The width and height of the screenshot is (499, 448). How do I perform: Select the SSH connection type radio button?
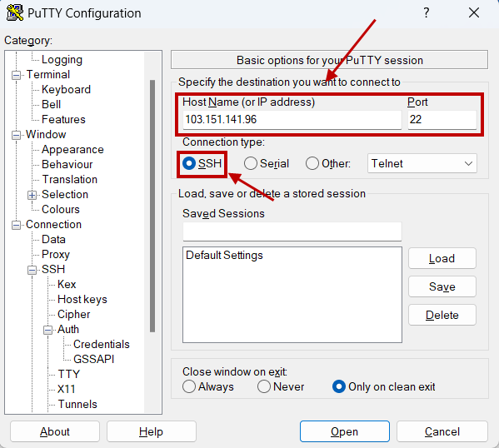(x=189, y=163)
